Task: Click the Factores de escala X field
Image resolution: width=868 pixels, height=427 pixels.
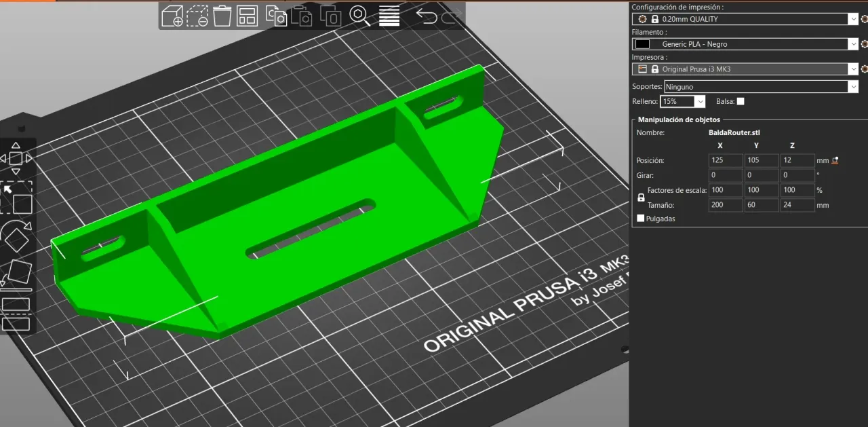Action: click(726, 190)
